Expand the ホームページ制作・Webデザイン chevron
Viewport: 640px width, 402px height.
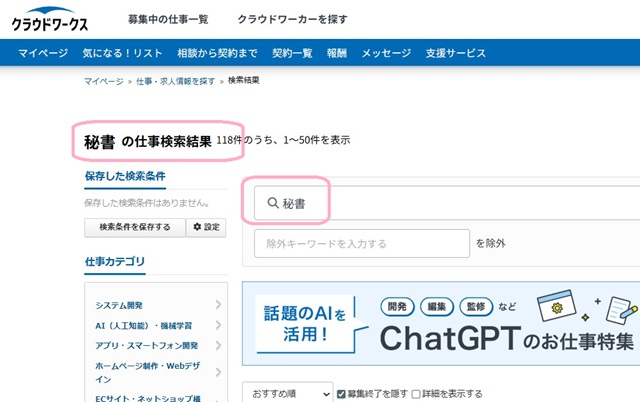pyautogui.click(x=218, y=372)
